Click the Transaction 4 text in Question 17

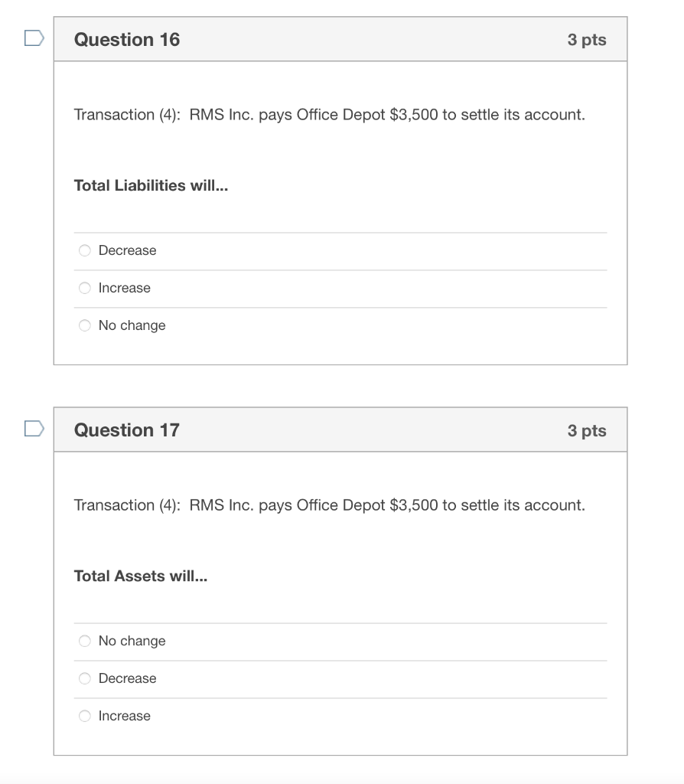point(329,505)
